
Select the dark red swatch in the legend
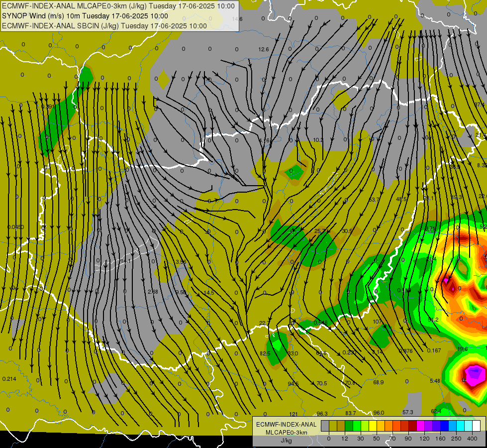412,426
